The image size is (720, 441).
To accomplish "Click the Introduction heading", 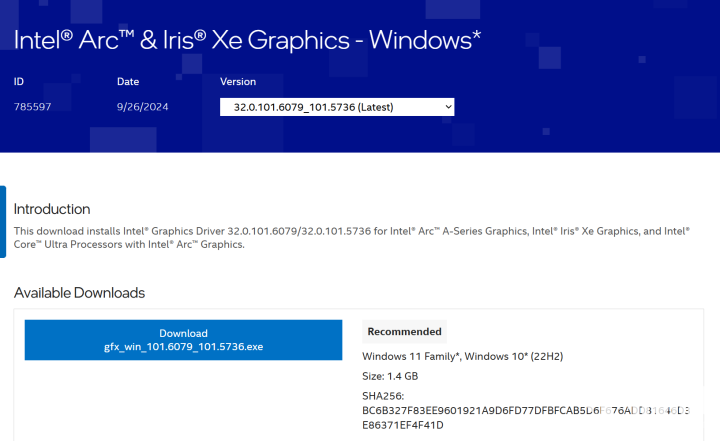I will 52,209.
